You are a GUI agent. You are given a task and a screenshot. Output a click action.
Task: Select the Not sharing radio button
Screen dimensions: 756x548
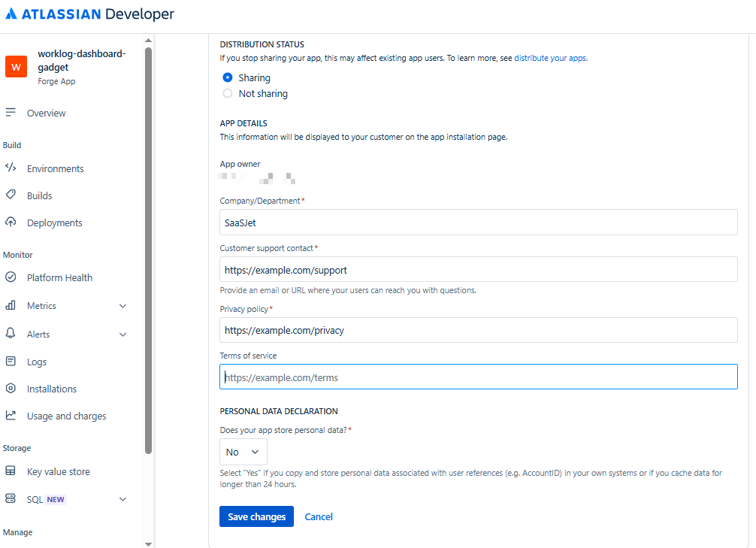228,94
